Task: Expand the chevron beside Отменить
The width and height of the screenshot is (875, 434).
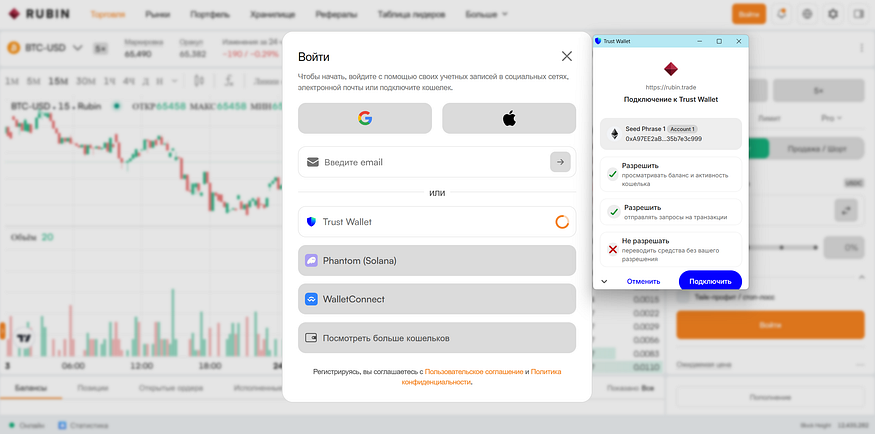Action: coord(604,282)
